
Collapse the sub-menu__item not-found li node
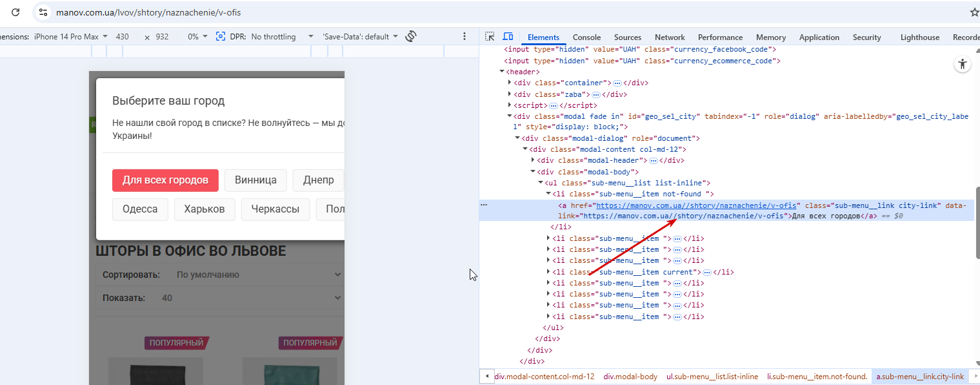548,194
